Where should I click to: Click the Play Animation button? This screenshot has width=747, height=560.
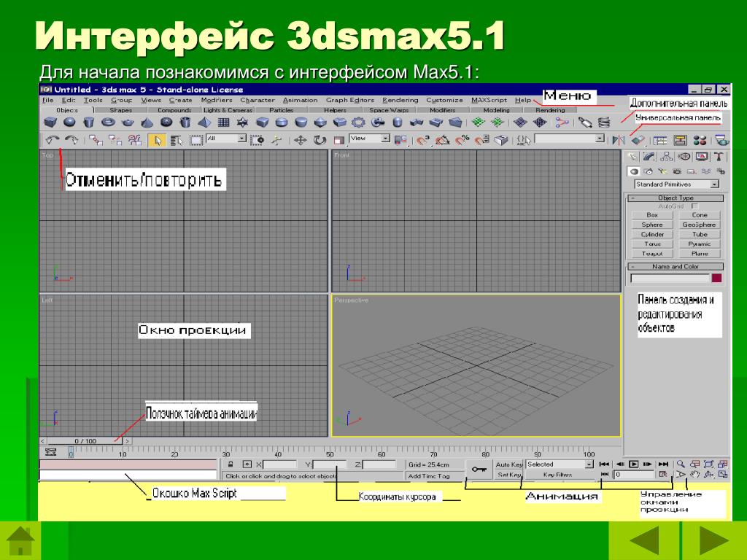click(634, 464)
